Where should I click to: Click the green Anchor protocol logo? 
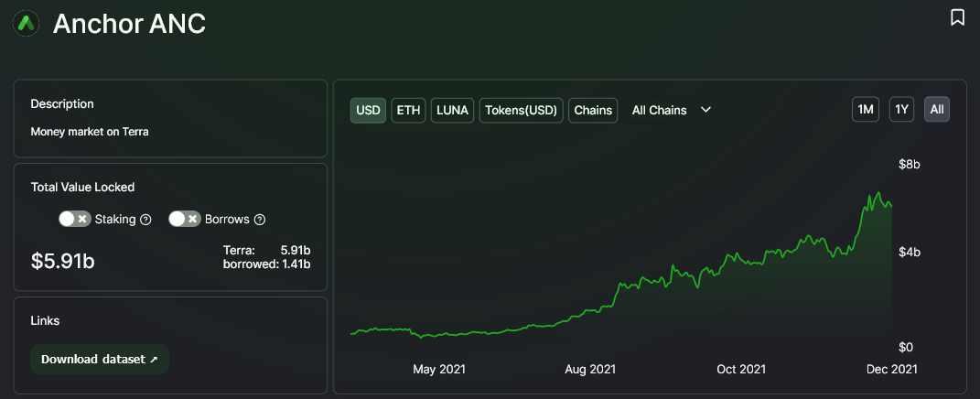click(27, 24)
